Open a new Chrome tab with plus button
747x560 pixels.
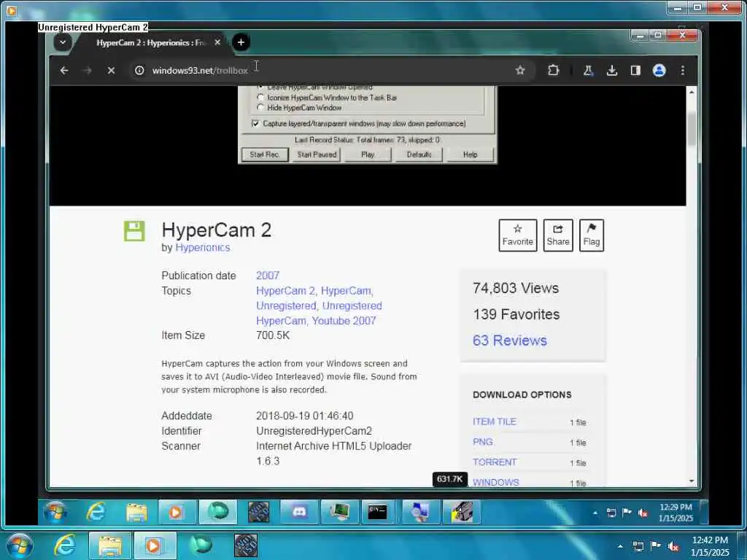241,42
